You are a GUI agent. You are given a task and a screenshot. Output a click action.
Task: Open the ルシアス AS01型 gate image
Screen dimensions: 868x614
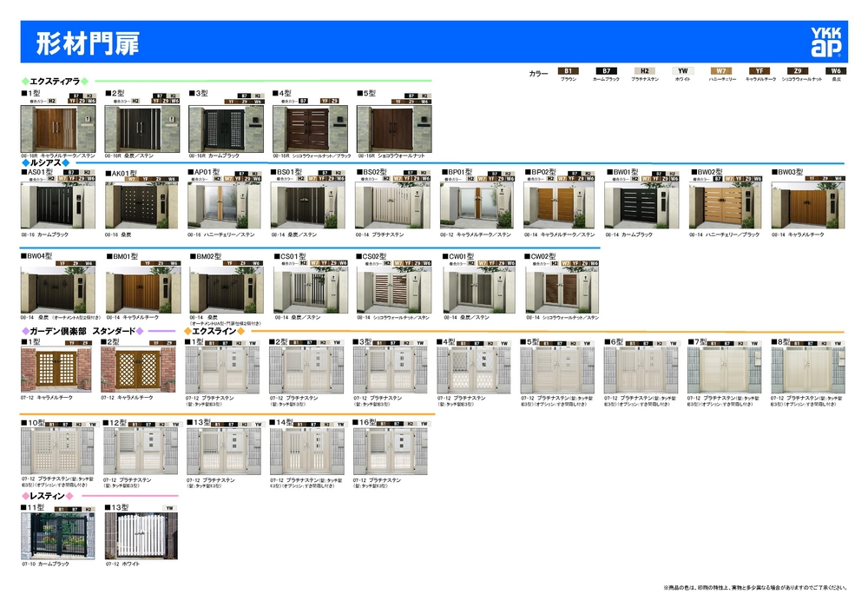(58, 206)
